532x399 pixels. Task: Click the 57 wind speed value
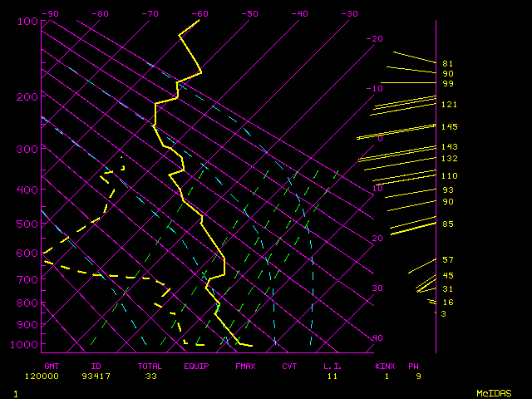click(x=447, y=260)
